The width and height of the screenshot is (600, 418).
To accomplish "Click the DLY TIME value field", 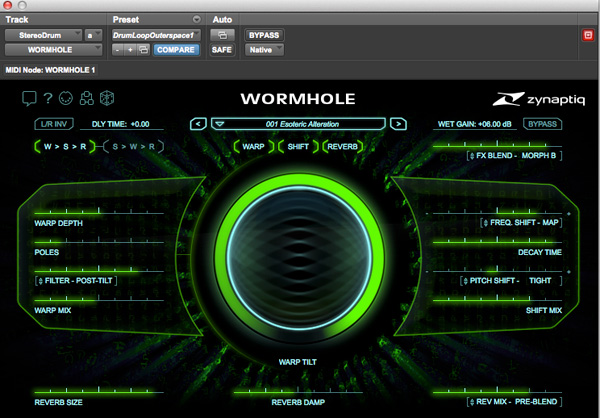I will click(x=121, y=124).
